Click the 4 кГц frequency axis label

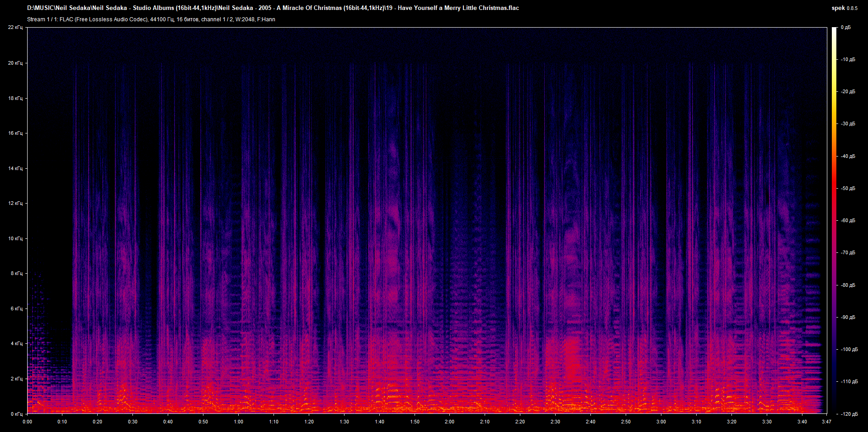pos(17,343)
